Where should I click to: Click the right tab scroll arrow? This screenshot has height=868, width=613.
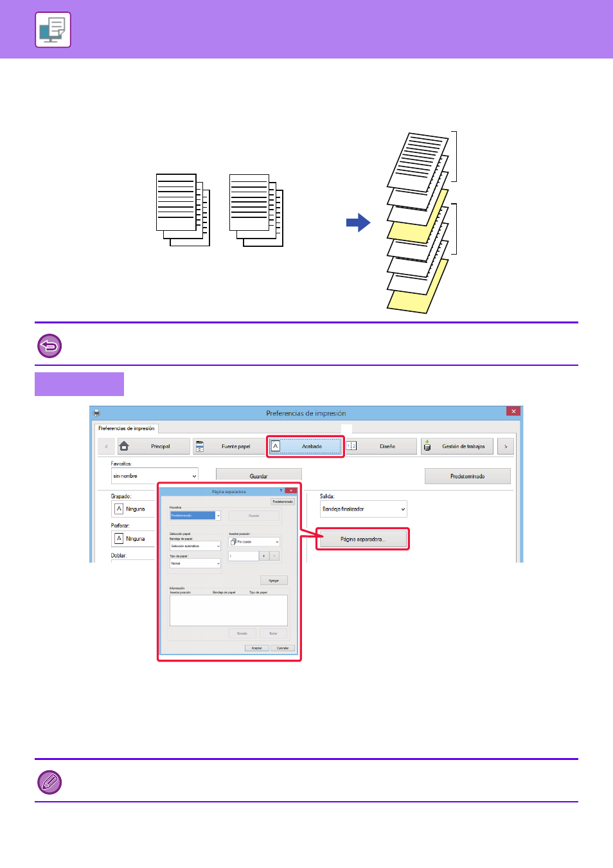click(x=506, y=446)
